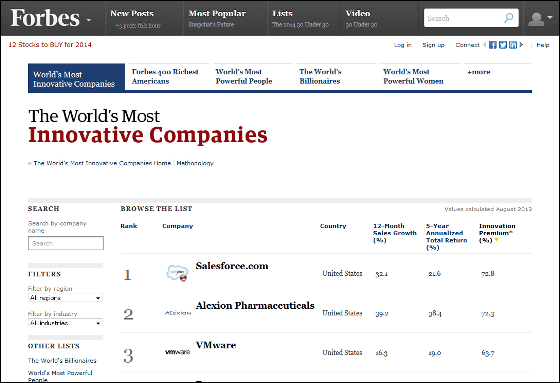The image size is (560, 383).
Task: Click the left arrow before social icons
Action: 485,45
